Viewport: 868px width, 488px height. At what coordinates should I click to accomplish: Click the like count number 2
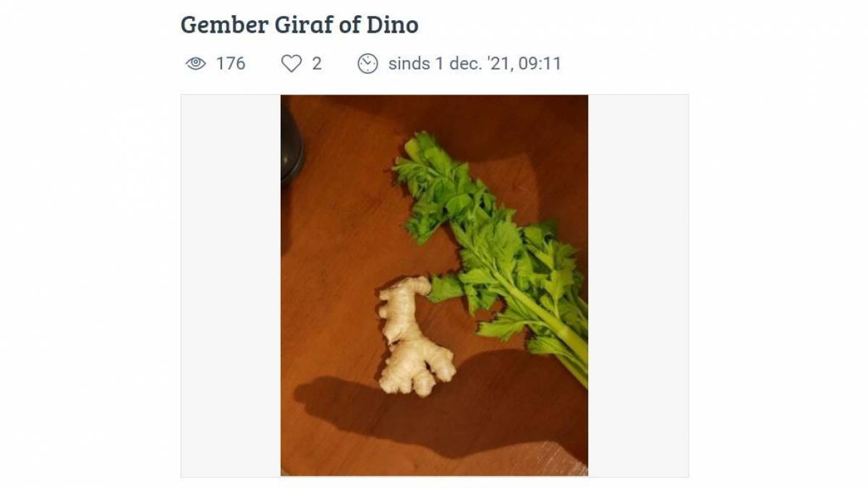coord(317,64)
